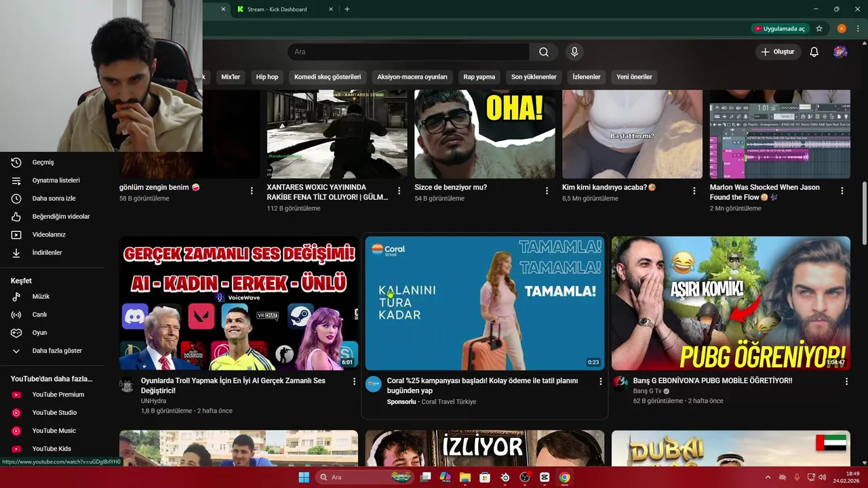The width and height of the screenshot is (868, 488).
Task: Select the Mix'ler filter chip
Action: pos(231,77)
